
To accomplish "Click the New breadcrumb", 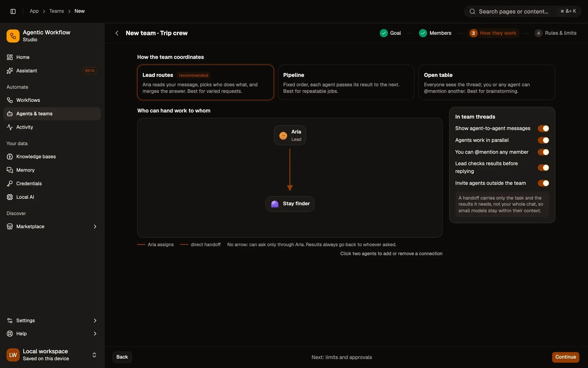I will 79,11.
